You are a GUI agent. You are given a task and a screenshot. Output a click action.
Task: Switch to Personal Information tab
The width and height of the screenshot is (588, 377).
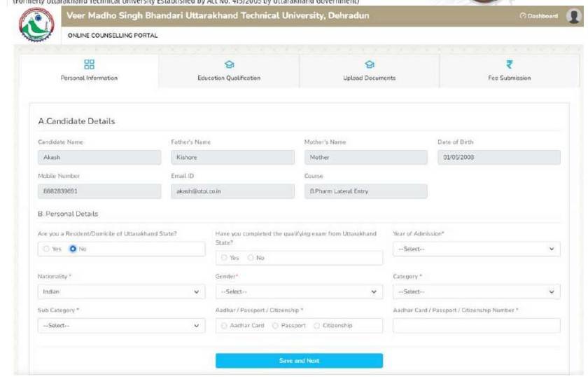(x=90, y=71)
